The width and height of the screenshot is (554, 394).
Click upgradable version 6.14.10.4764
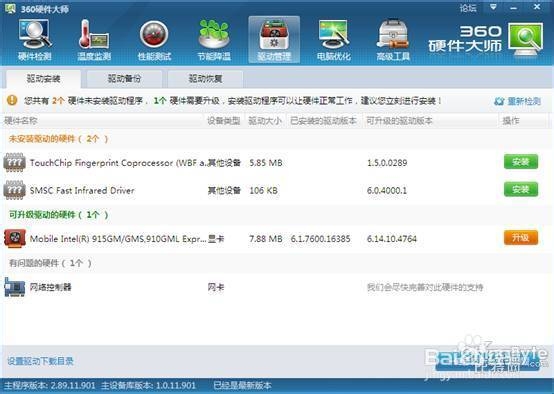[x=392, y=239]
